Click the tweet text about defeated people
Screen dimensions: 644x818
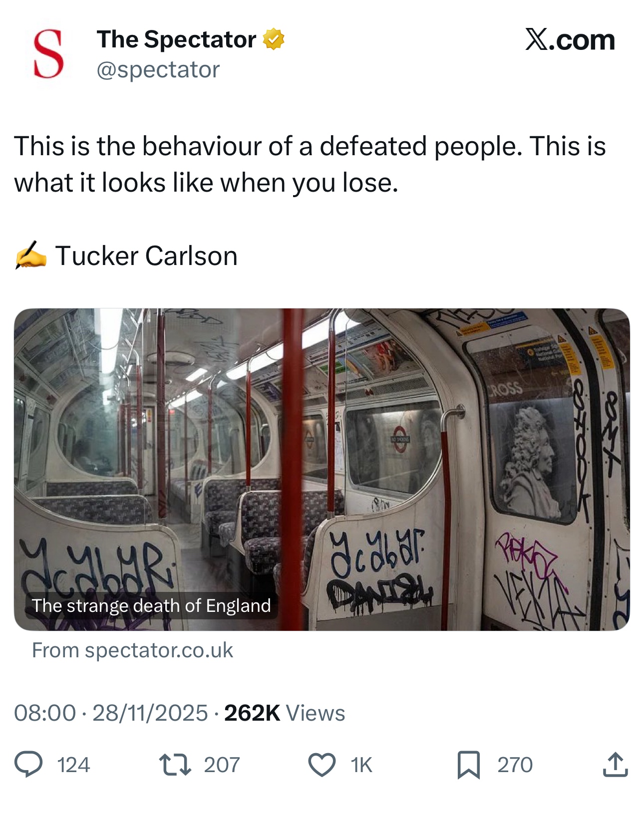point(310,164)
